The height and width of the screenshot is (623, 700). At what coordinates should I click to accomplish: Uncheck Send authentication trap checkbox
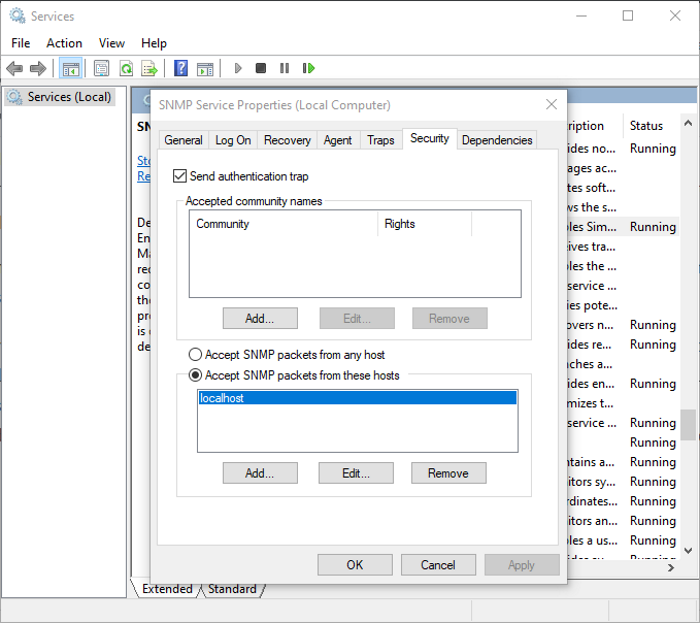coord(180,176)
